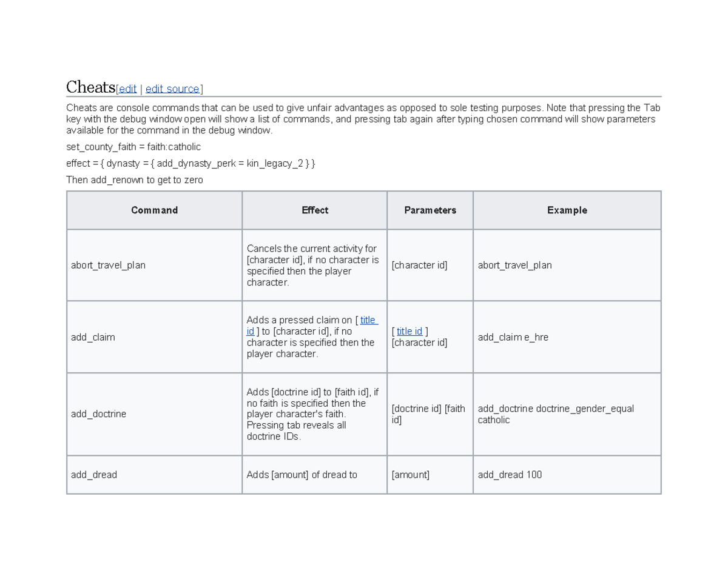The width and height of the screenshot is (728, 562).
Task: Click the add_doctrine command cell
Action: (x=98, y=414)
